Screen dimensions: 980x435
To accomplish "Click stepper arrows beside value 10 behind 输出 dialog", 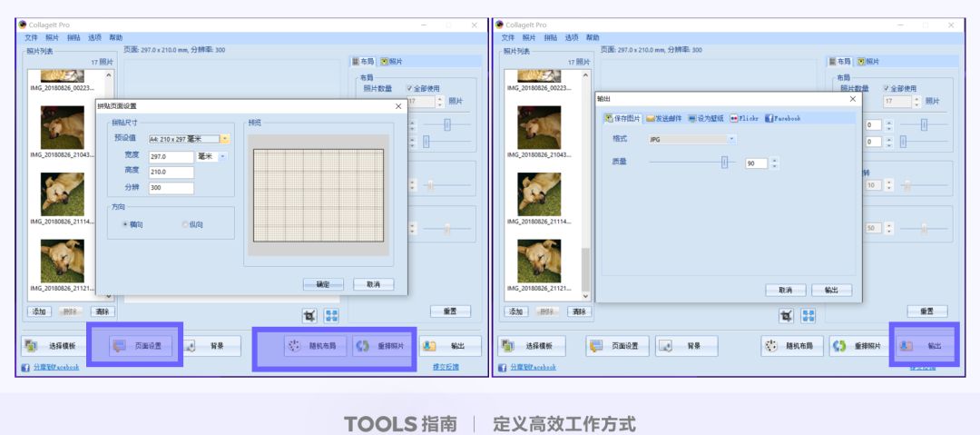I will point(889,185).
